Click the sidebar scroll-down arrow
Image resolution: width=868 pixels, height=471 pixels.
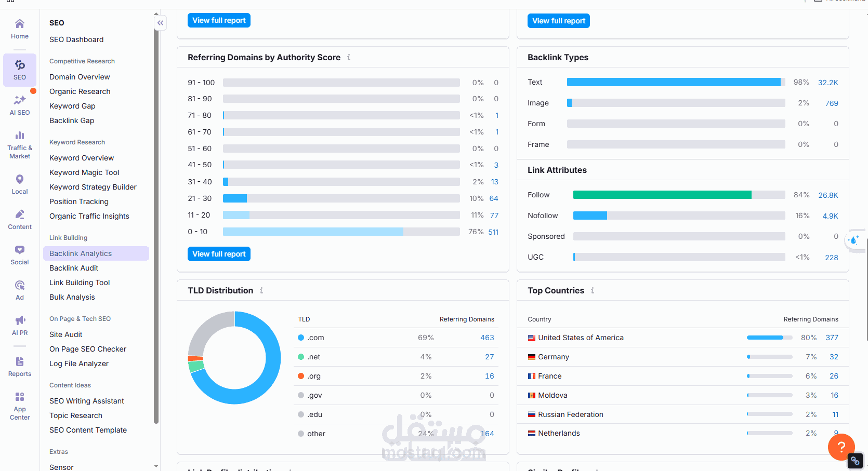click(x=156, y=466)
